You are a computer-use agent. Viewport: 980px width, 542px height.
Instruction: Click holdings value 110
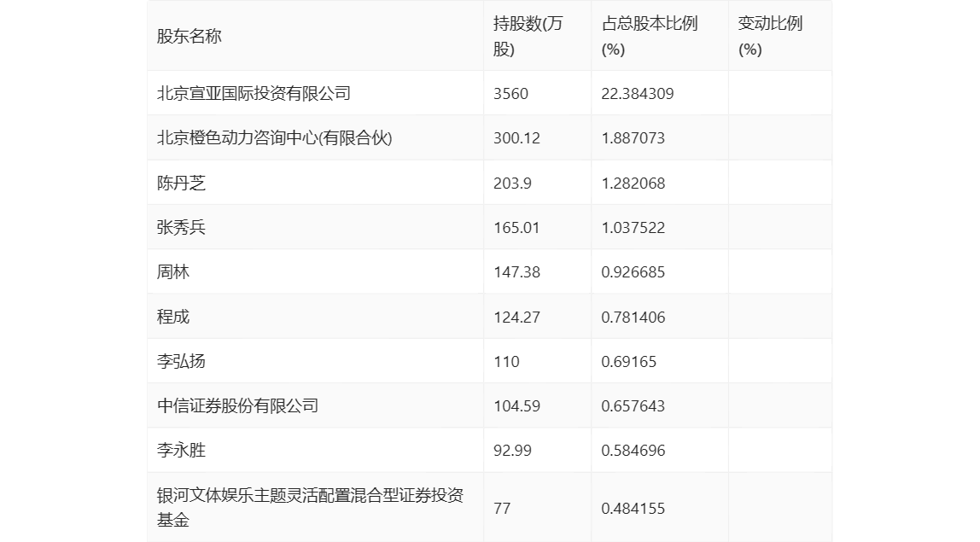coord(506,361)
